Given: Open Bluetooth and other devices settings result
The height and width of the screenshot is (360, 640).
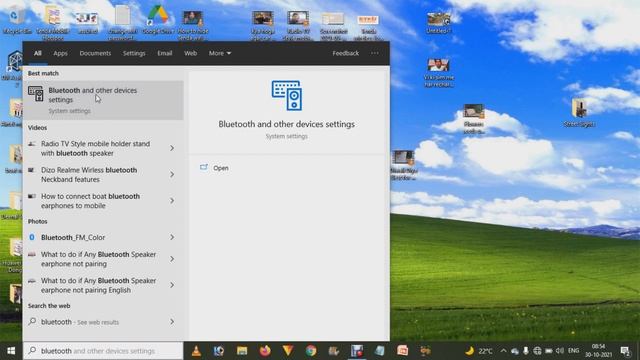Looking at the screenshot, I should (x=103, y=100).
